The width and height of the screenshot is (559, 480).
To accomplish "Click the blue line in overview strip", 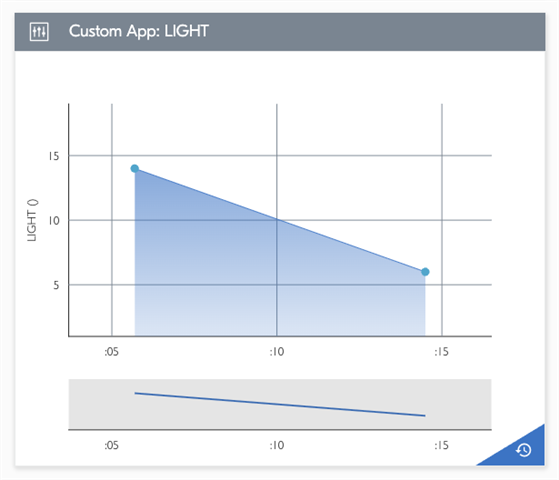I will (x=280, y=404).
